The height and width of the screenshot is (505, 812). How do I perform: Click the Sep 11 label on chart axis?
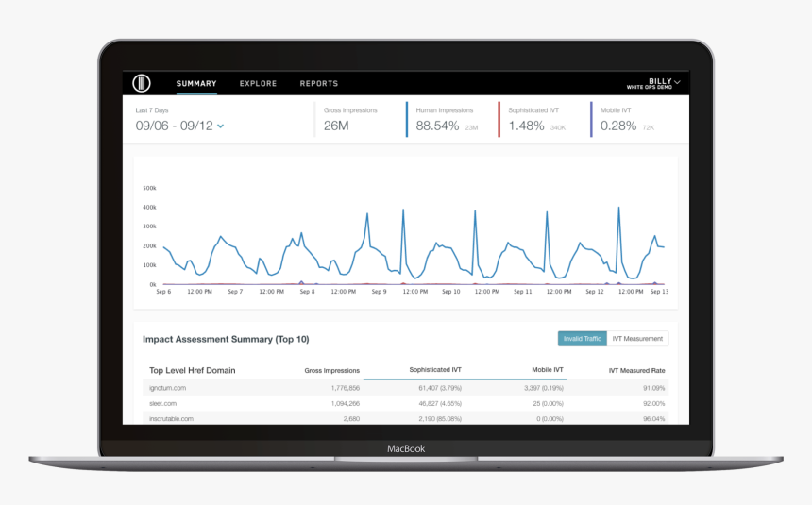coord(522,292)
